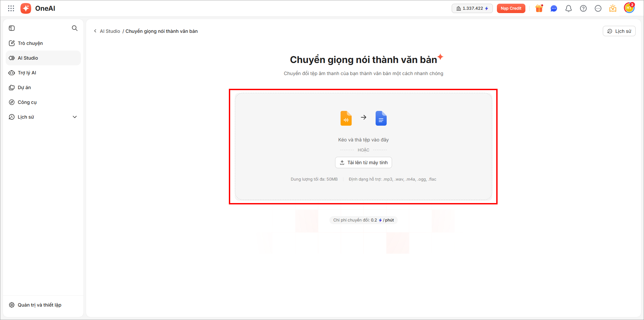
Task: Click the Chuyển giọng nói thành văn bản heading
Action: 364,60
